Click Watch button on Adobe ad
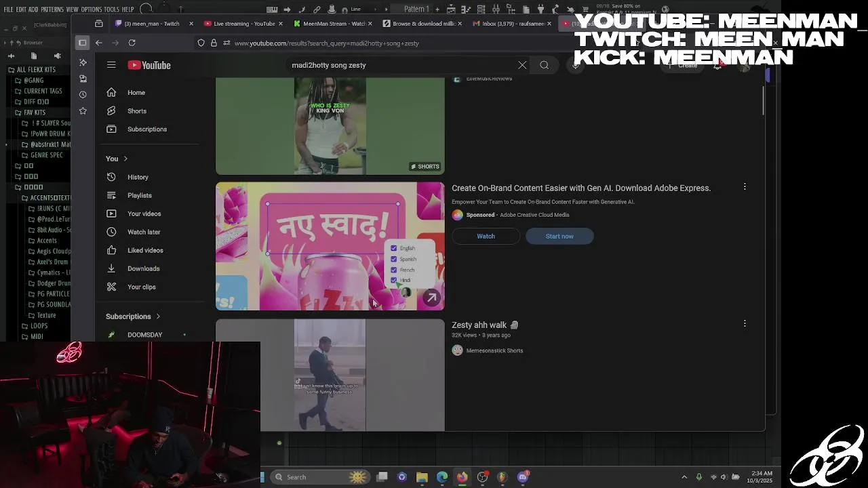The width and height of the screenshot is (868, 488). pyautogui.click(x=486, y=236)
